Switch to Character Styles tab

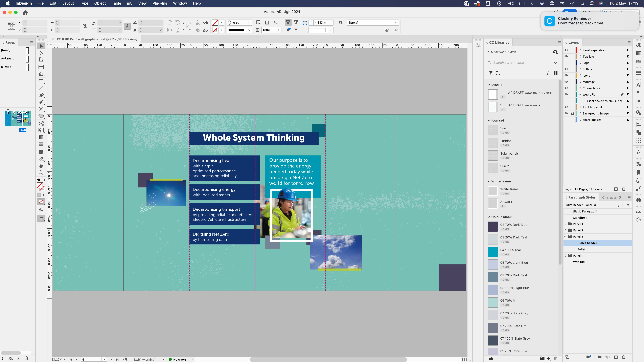tap(611, 197)
